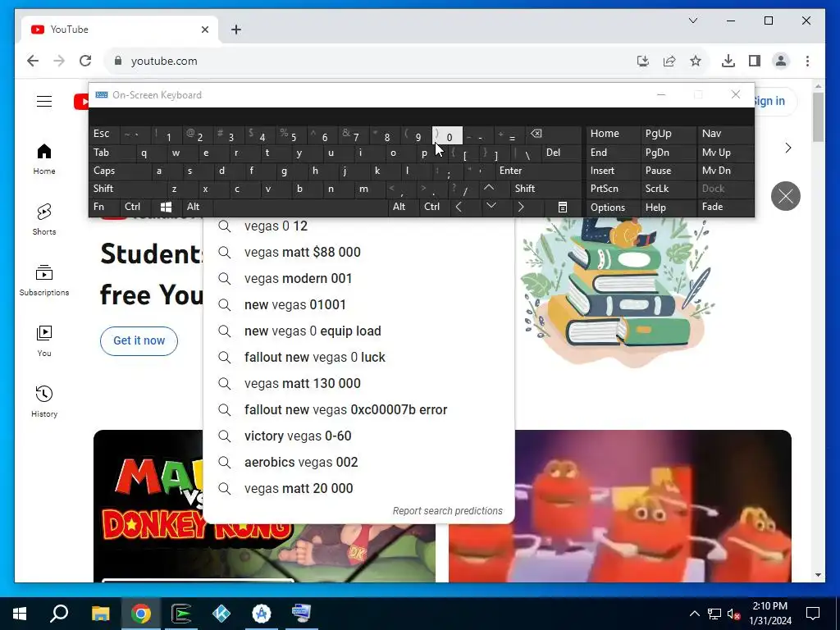The width and height of the screenshot is (840, 630).
Task: Click the right arrow key on On-Screen Keyboard
Action: [x=521, y=207]
